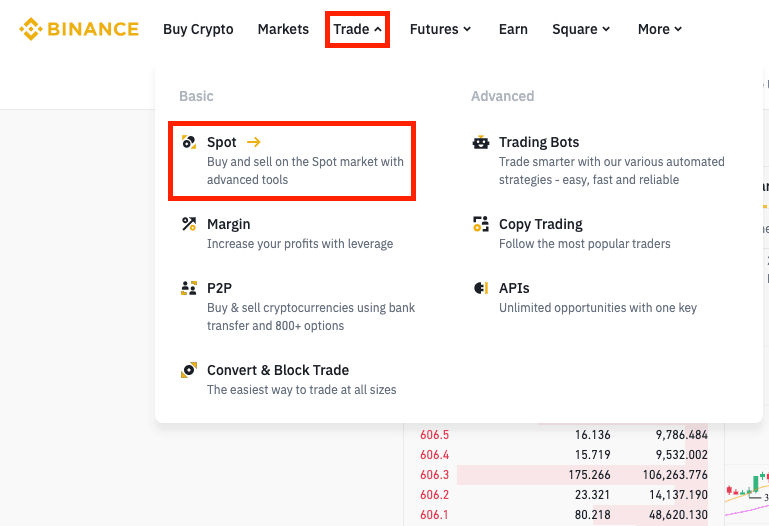The width and height of the screenshot is (769, 526).
Task: Open the More dropdown menu
Action: [659, 29]
